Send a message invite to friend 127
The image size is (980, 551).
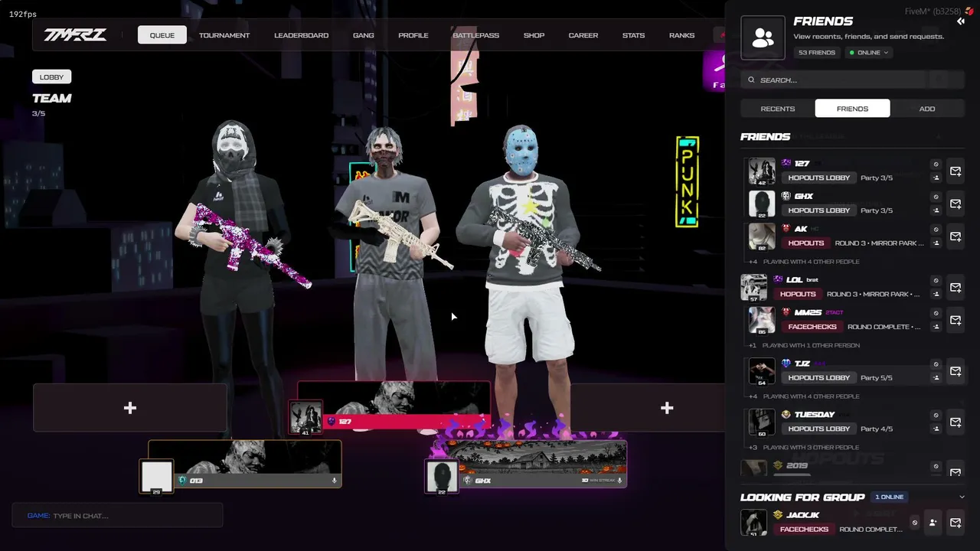(955, 171)
